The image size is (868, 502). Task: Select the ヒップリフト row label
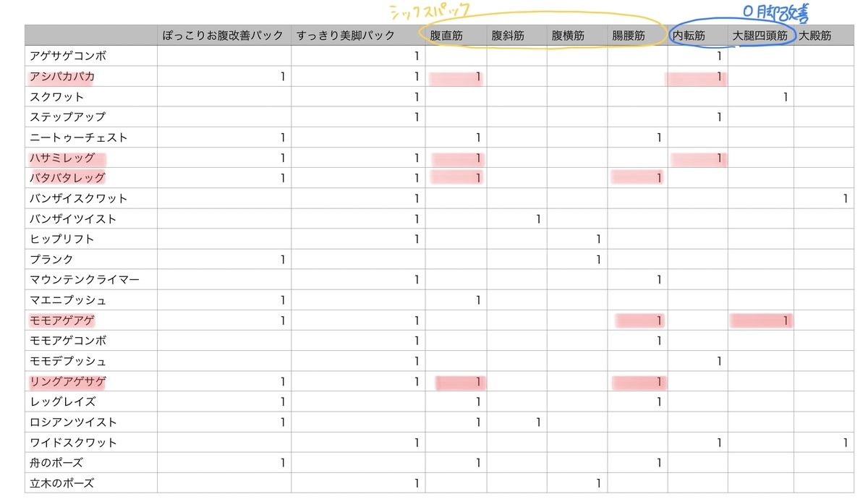62,239
